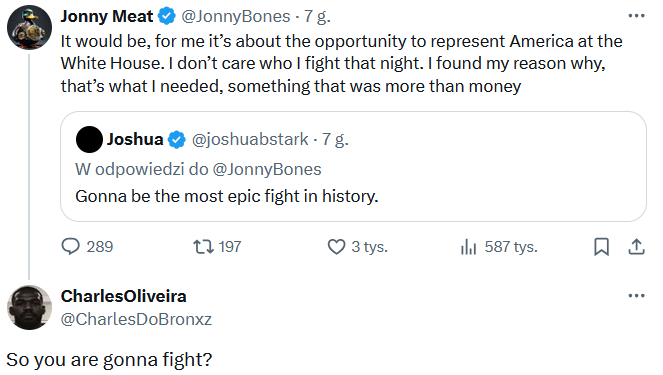Screen dimensions: 663x375
Task: Click the share icon on Jonny Meat tweet
Action: [636, 247]
